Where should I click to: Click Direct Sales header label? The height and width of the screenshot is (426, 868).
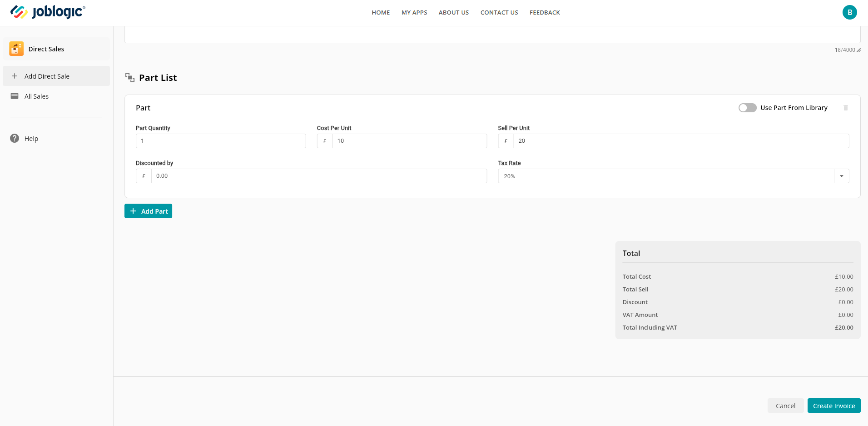pos(46,49)
